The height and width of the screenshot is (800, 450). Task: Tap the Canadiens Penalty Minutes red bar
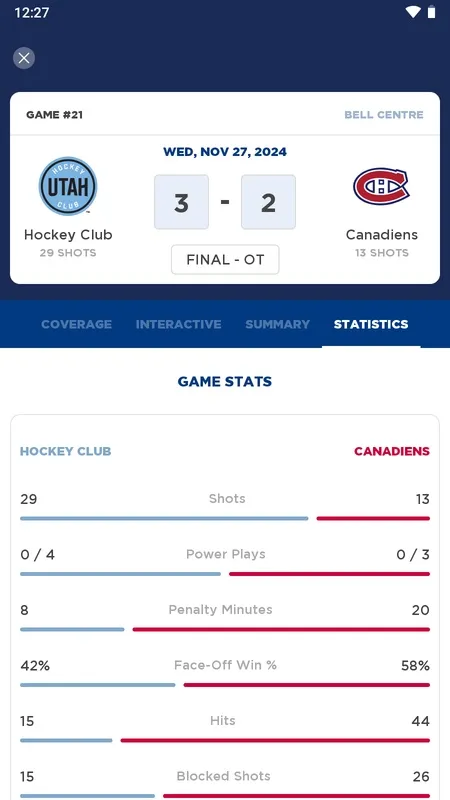point(281,630)
